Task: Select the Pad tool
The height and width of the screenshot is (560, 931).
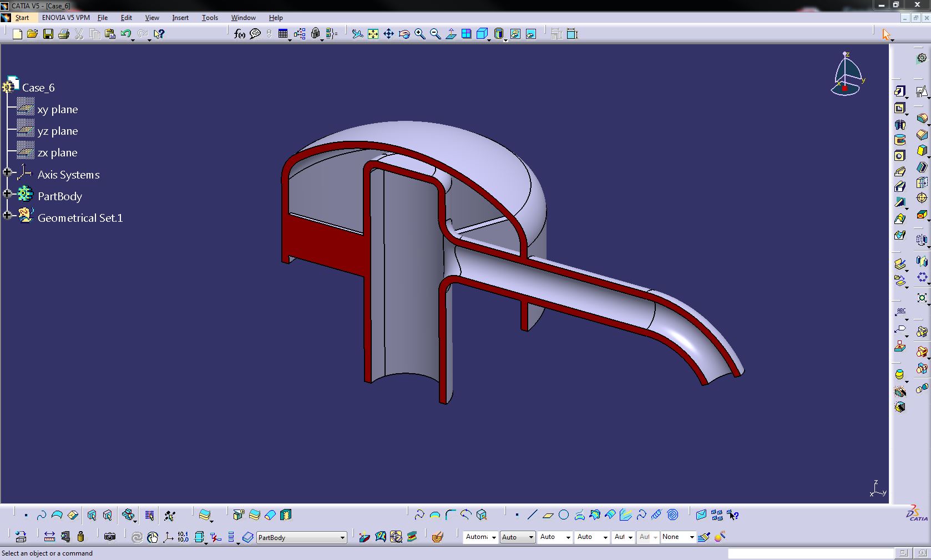Action: coord(900,91)
